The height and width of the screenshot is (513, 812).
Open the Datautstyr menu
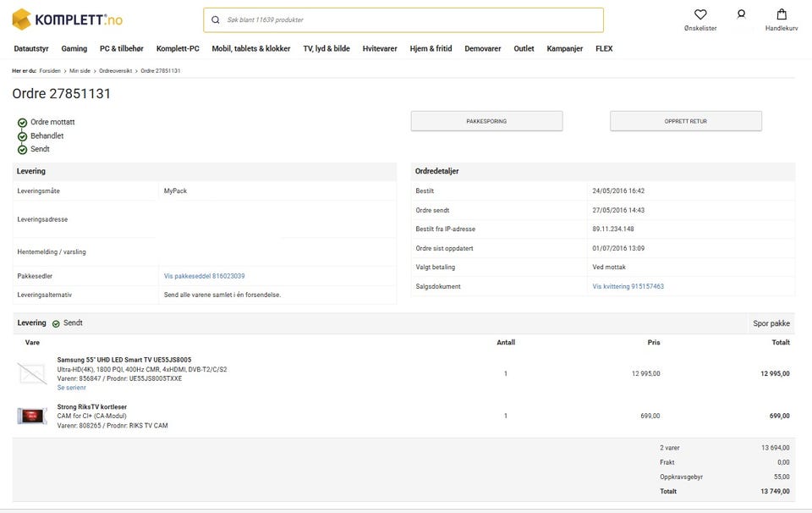tap(31, 49)
